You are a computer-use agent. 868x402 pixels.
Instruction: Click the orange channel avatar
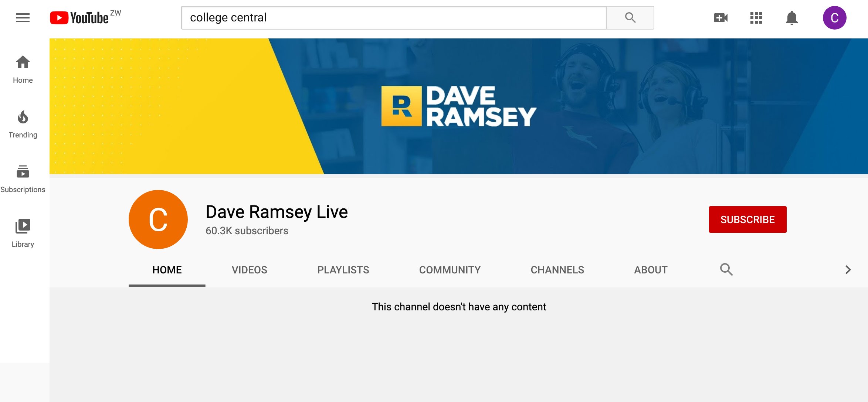158,219
